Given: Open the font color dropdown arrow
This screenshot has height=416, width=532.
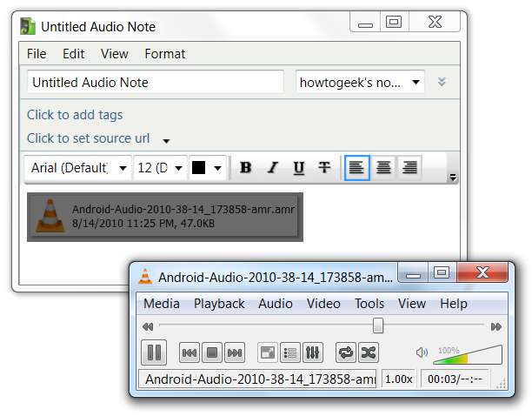Looking at the screenshot, I should pos(218,168).
